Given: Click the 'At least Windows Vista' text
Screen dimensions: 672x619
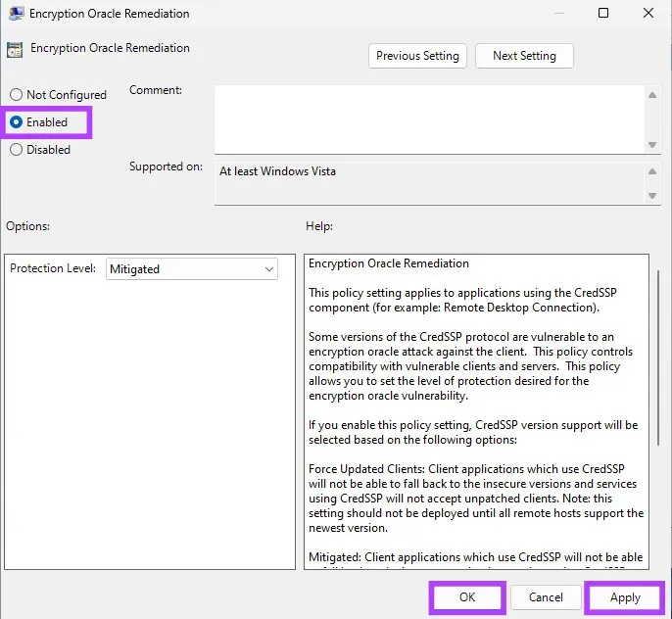Looking at the screenshot, I should coord(278,171).
